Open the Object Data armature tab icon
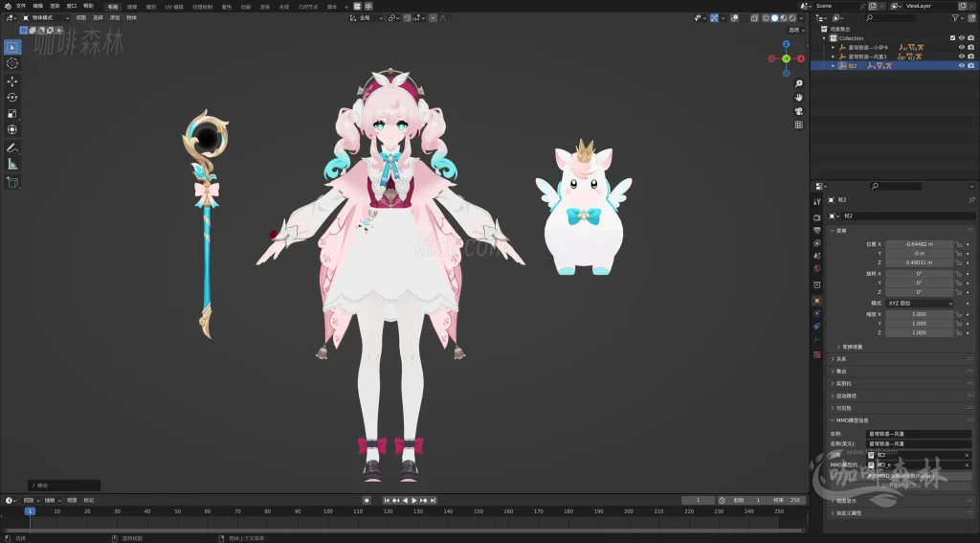 coord(817,339)
